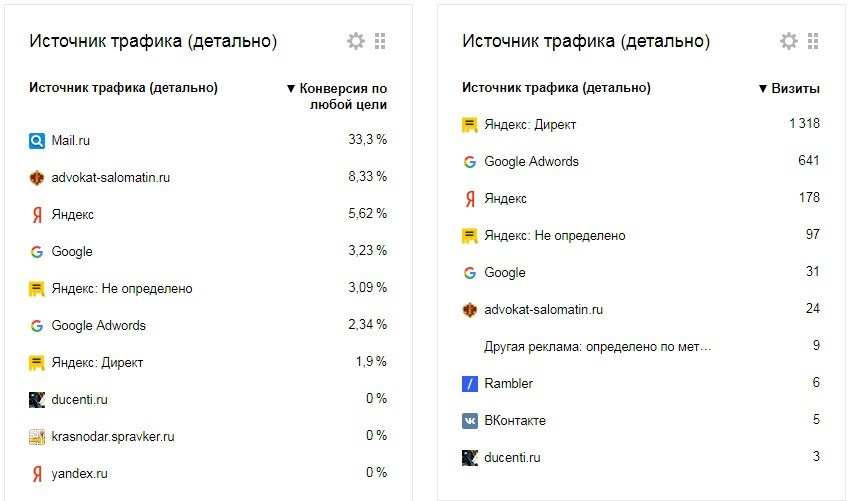Click the Rambler blue icon
This screenshot has width=850, height=501.
(x=469, y=384)
